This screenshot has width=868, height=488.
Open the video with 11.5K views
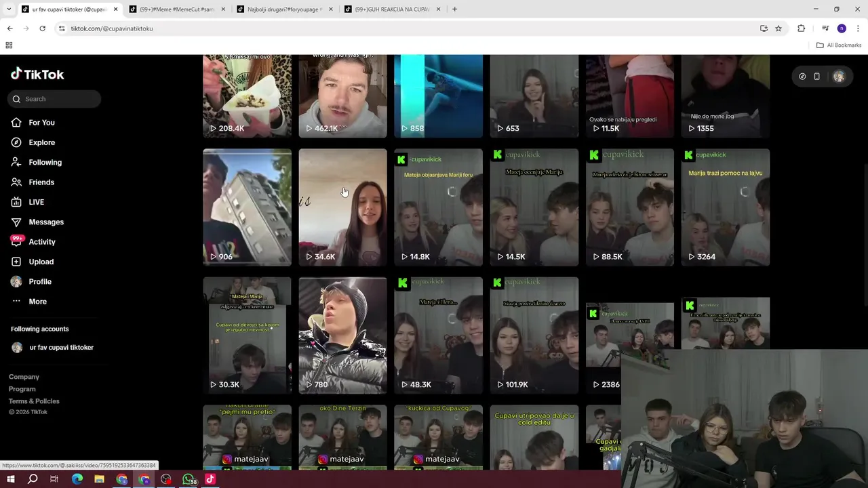630,96
